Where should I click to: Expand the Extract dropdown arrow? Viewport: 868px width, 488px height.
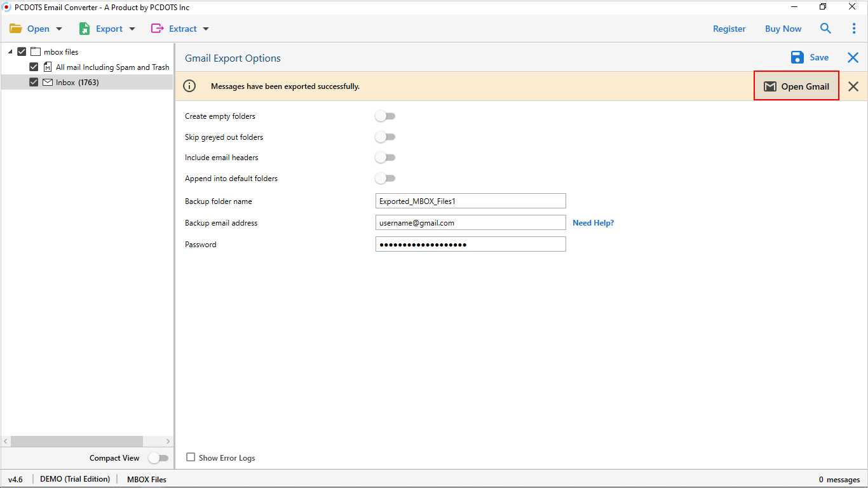(206, 29)
